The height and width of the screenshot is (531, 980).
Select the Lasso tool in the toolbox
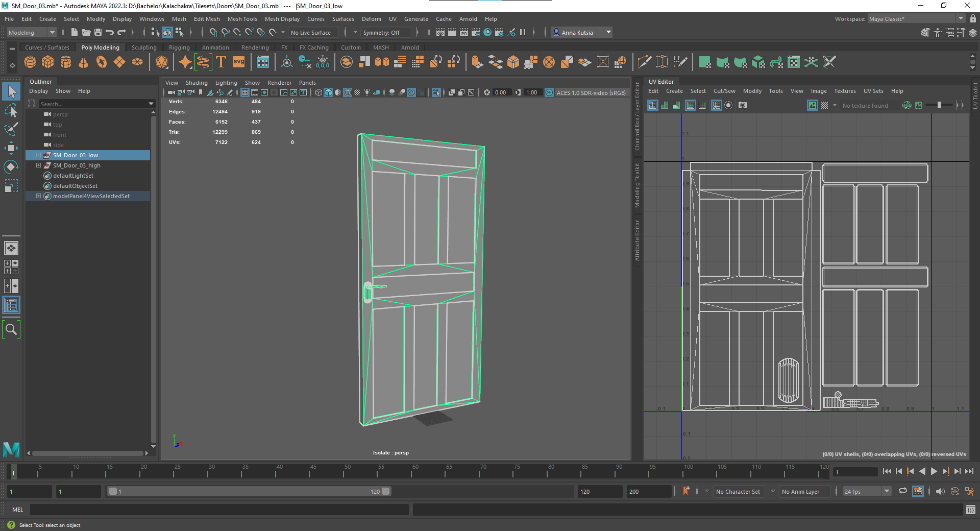click(x=11, y=110)
